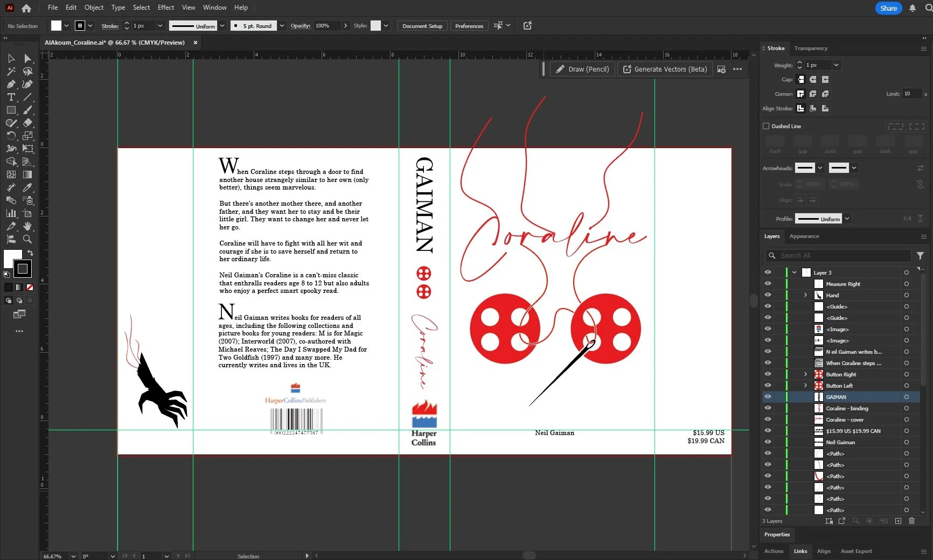Choose the Rectangle tool
The width and height of the screenshot is (933, 560).
click(11, 110)
